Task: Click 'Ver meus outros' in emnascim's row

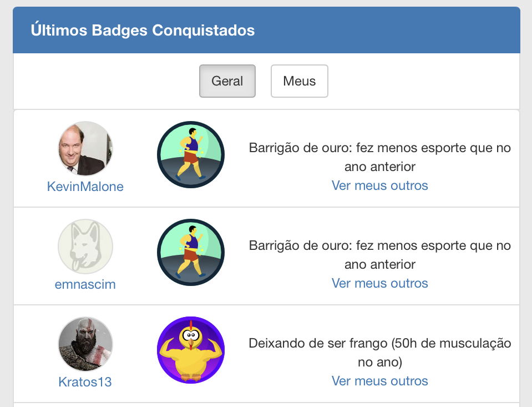Action: (x=380, y=283)
